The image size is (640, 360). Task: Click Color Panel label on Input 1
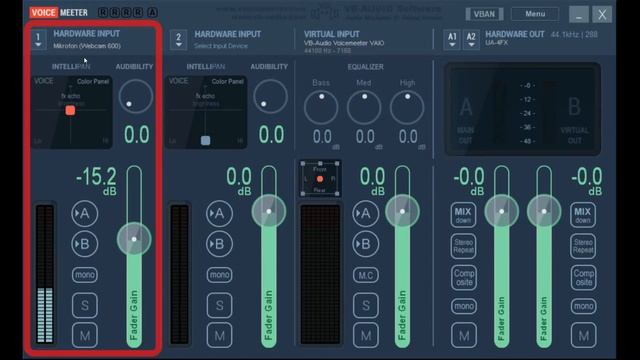pyautogui.click(x=93, y=81)
